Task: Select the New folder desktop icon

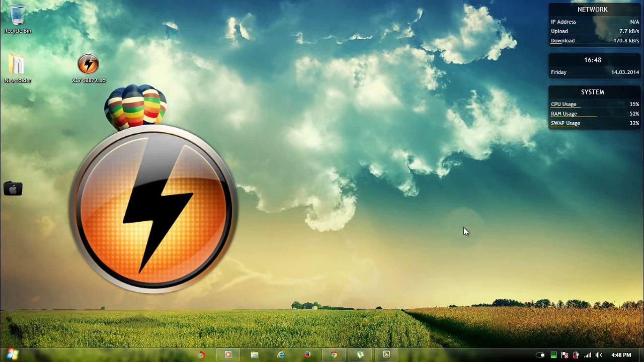Action: [18, 69]
